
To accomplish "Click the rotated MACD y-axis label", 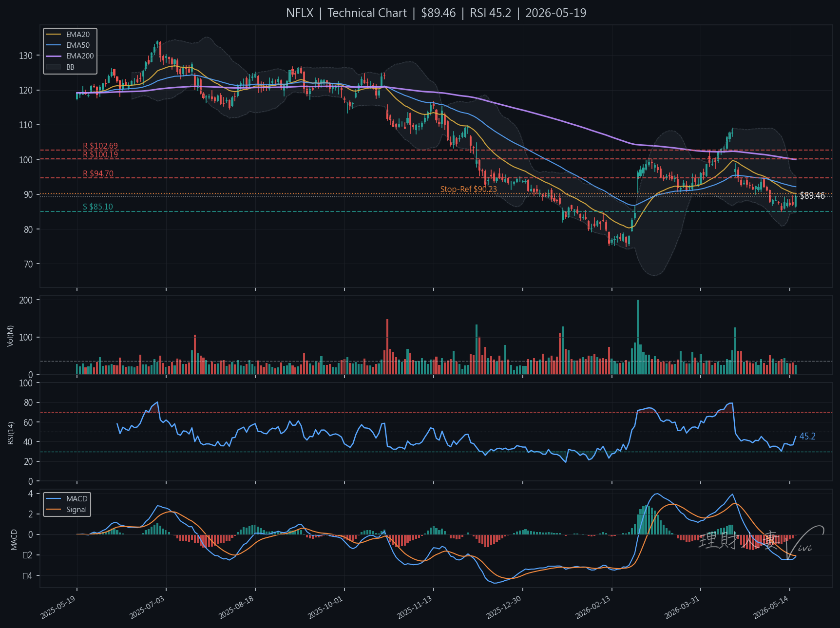I will [14, 539].
